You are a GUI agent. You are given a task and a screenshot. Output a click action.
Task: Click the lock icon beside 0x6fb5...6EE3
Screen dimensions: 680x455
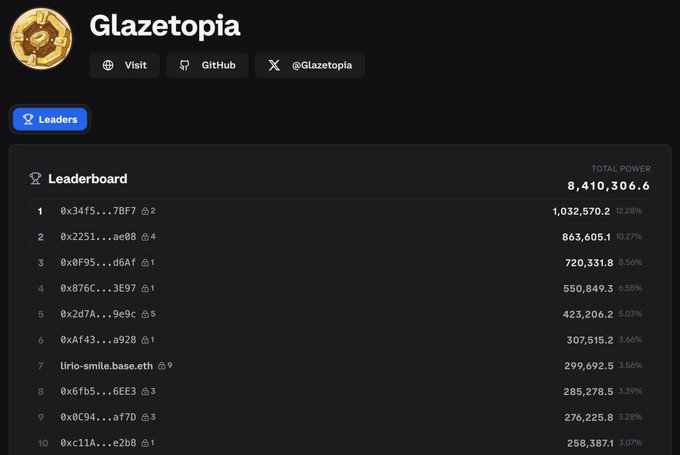coord(146,392)
